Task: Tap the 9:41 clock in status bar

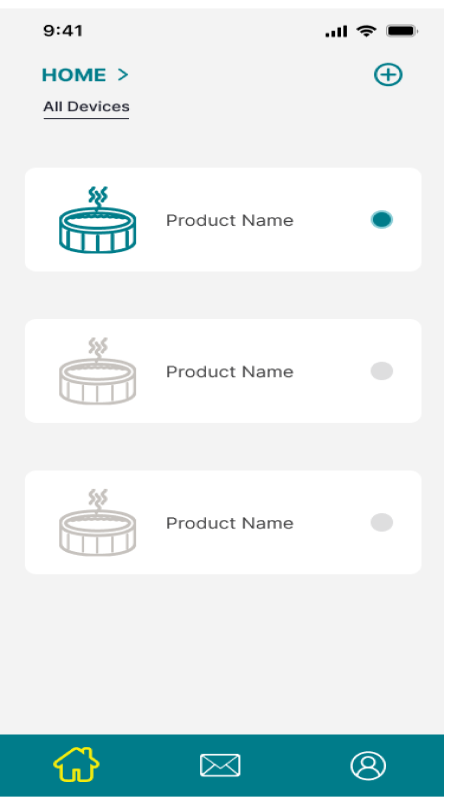Action: [x=63, y=31]
